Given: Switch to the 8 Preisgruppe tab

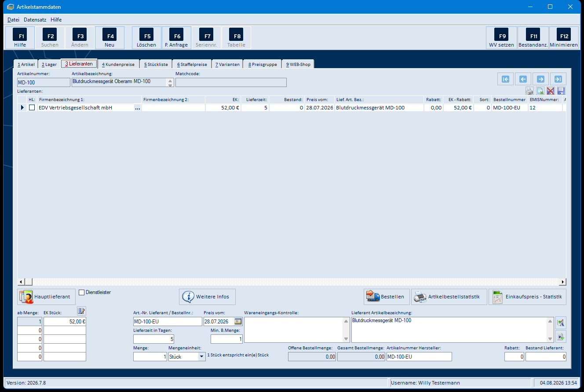Looking at the screenshot, I should point(263,64).
